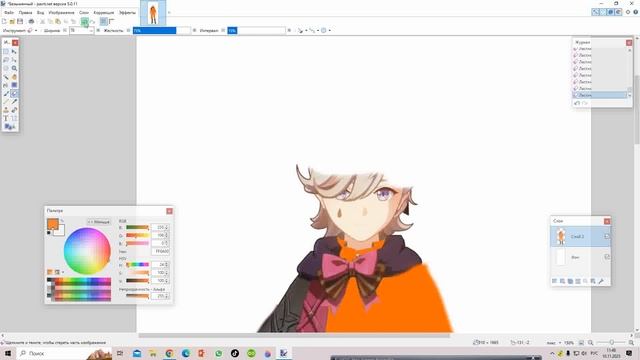
Task: Toggle pixel grid button in toolbar
Action: [104, 21]
